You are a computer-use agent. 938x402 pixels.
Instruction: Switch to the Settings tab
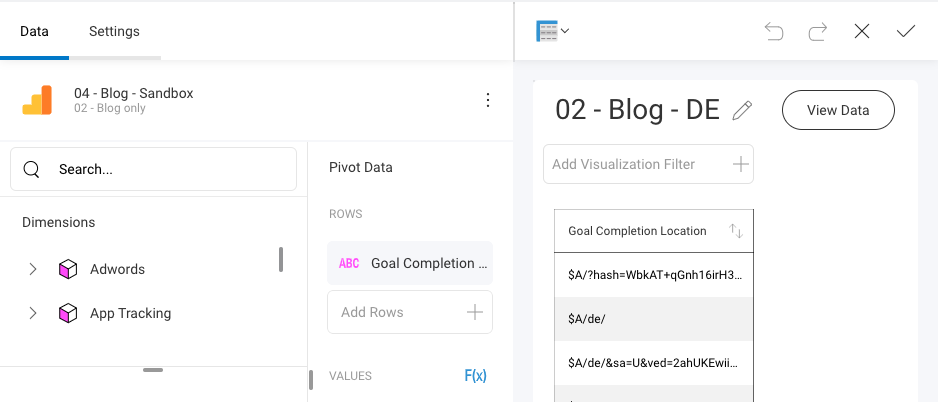point(114,31)
